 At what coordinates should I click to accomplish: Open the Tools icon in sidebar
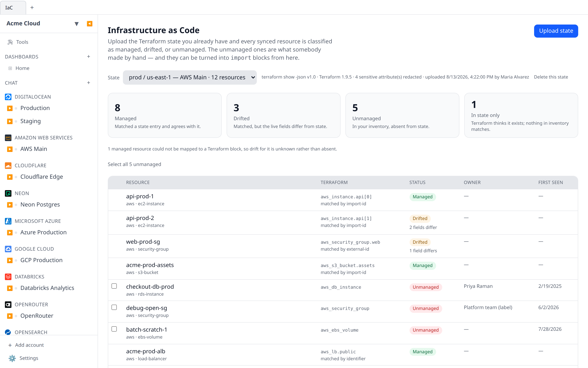click(10, 42)
